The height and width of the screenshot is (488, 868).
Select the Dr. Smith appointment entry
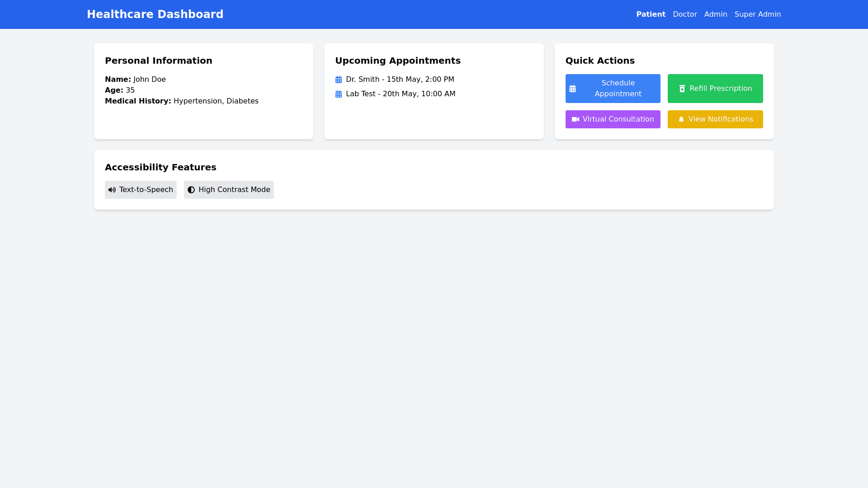coord(400,80)
